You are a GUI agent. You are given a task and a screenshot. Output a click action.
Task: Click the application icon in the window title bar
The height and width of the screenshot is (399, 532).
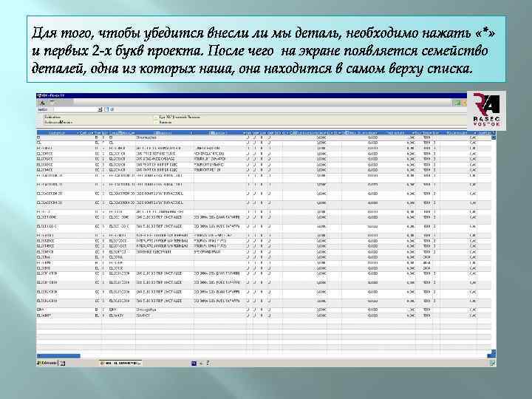pos(39,95)
